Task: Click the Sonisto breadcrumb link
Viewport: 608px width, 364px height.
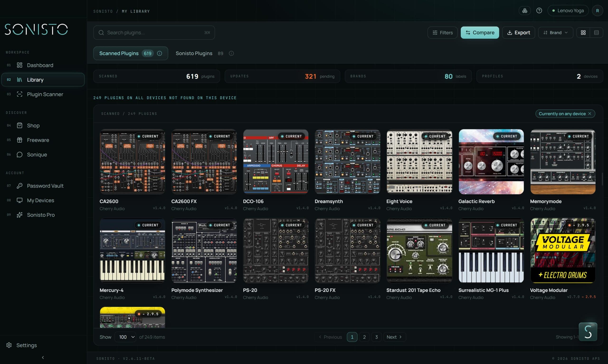Action: [x=103, y=11]
